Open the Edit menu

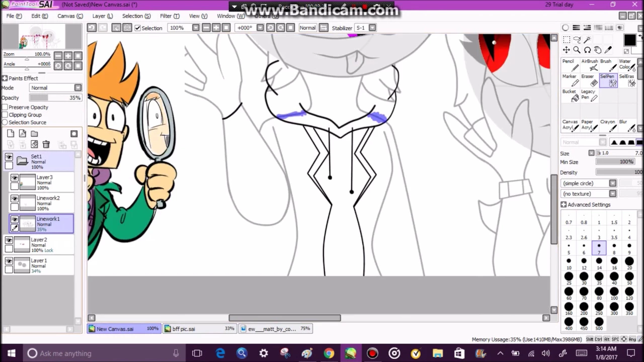pyautogui.click(x=39, y=16)
